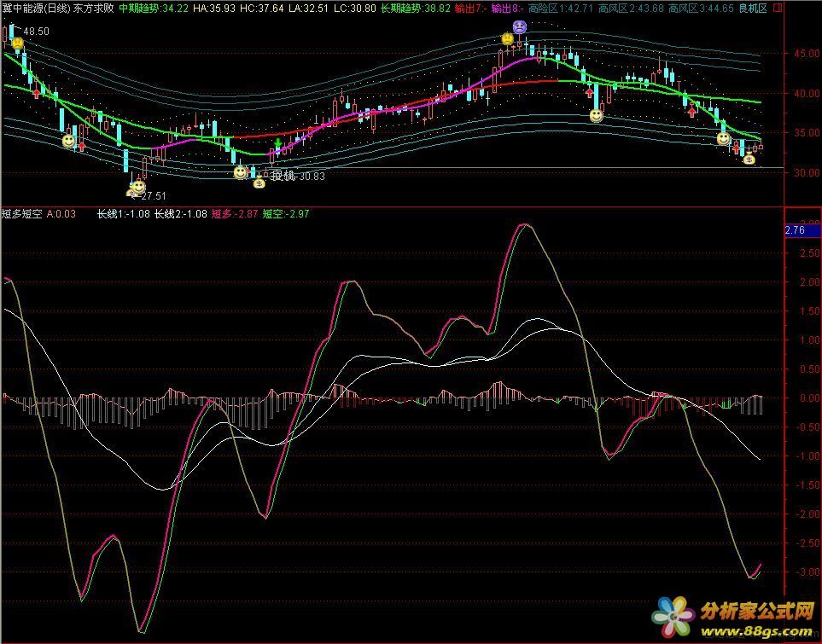Click the red 输出7 label
This screenshot has height=644, width=822.
(x=471, y=9)
